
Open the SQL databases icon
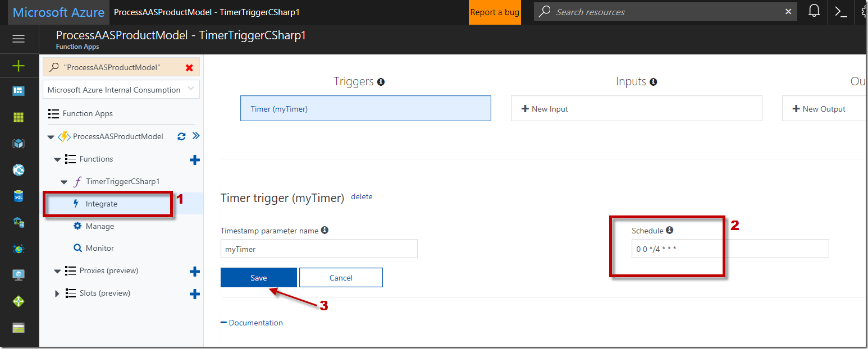click(19, 196)
